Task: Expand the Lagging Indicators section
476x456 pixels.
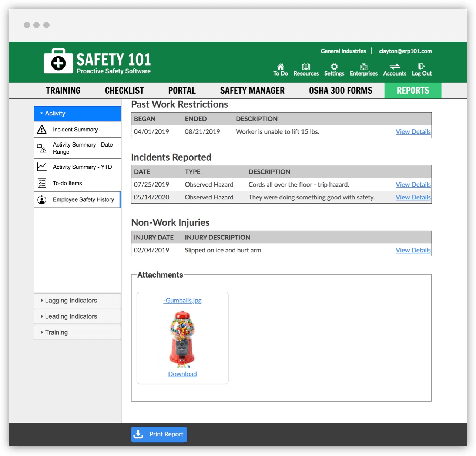Action: 77,301
